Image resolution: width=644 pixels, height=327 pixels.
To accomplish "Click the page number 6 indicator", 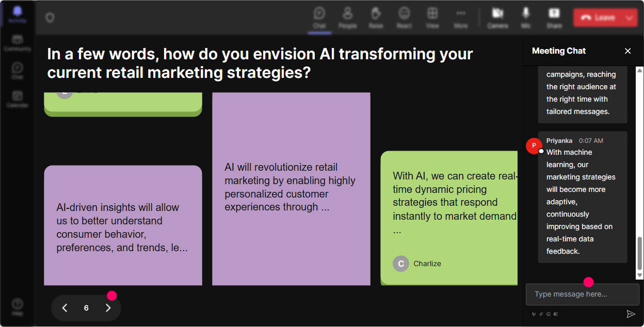I will (x=86, y=308).
